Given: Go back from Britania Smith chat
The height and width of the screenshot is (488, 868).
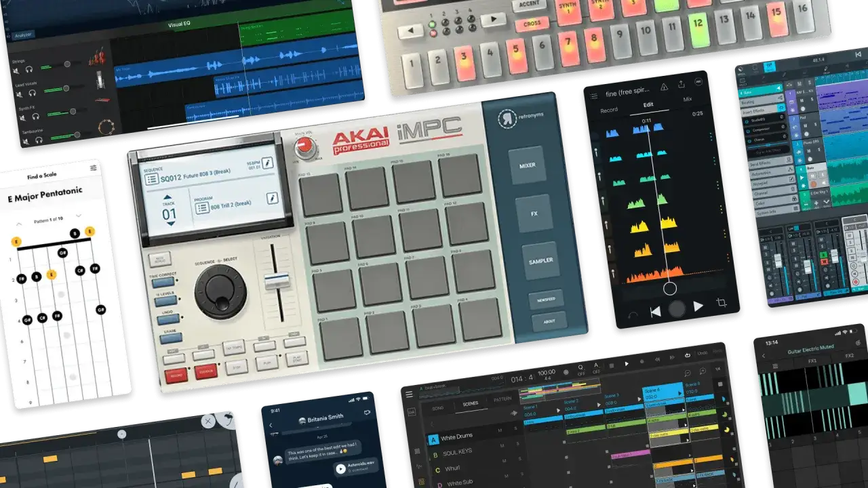Looking at the screenshot, I should pos(272,425).
